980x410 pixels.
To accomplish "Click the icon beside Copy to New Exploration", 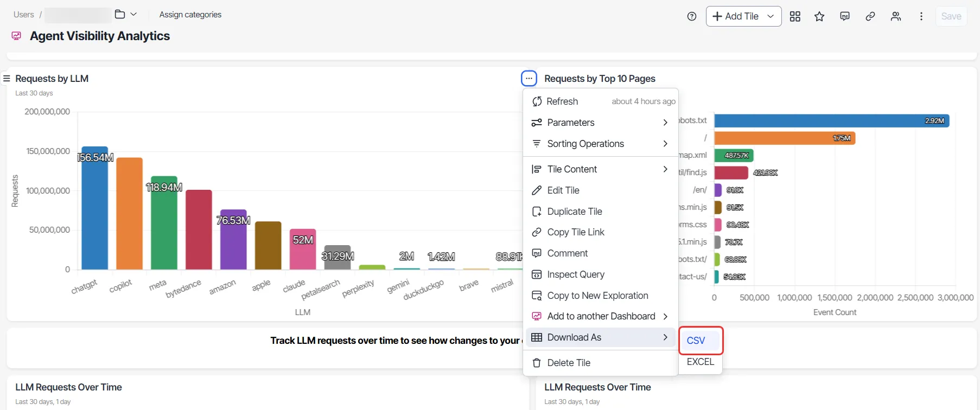I will click(537, 296).
